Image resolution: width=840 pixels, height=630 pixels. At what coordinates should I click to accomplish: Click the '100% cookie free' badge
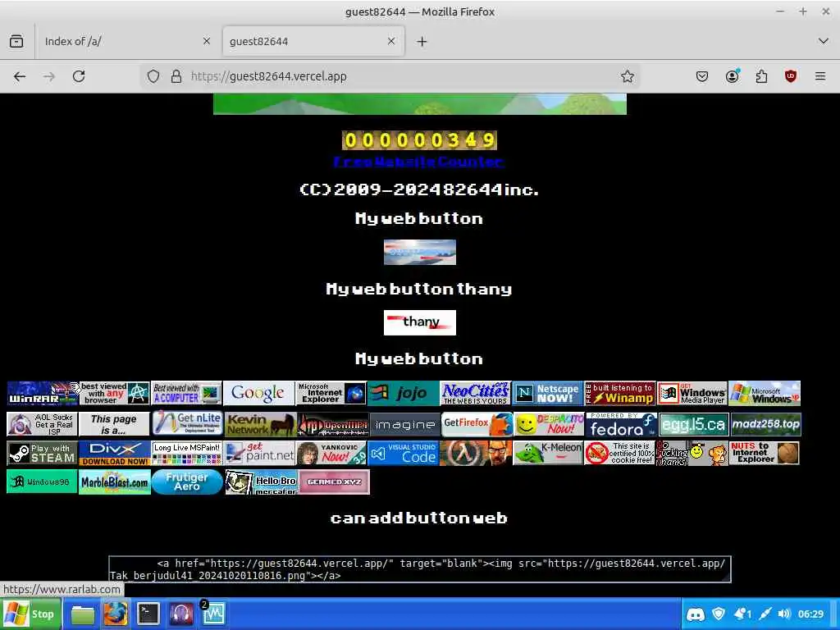620,453
